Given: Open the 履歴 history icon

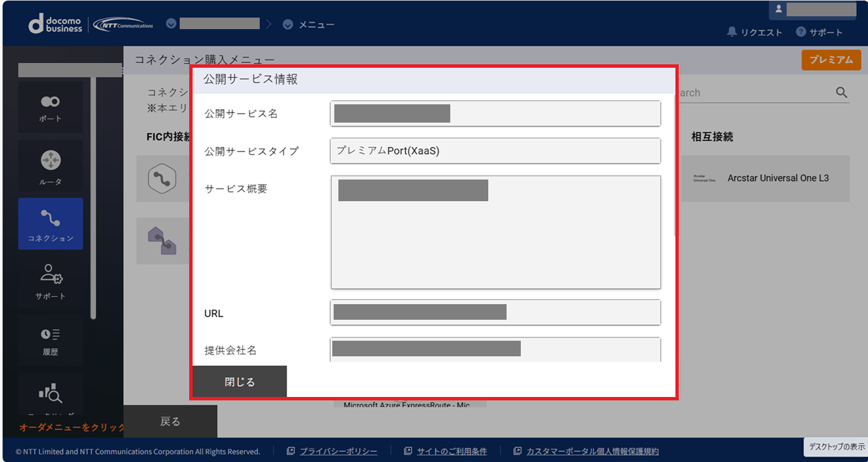Looking at the screenshot, I should (50, 340).
